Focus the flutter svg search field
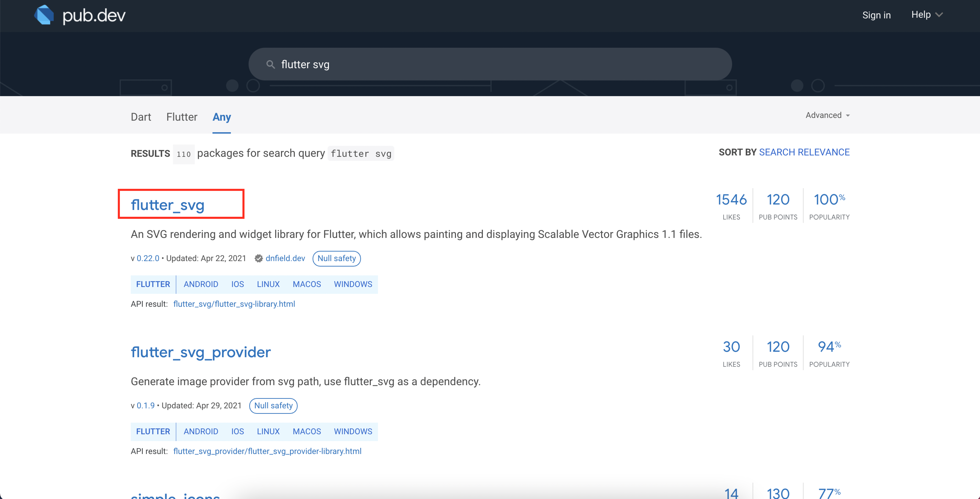980x499 pixels. [490, 64]
